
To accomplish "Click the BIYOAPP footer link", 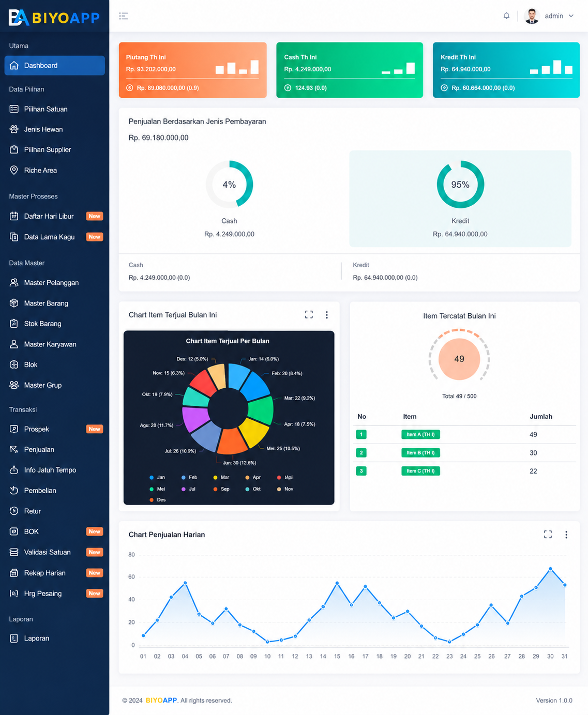I will click(161, 701).
